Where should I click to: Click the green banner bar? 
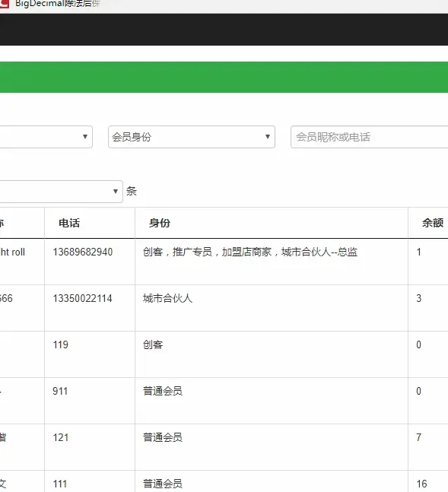click(224, 78)
